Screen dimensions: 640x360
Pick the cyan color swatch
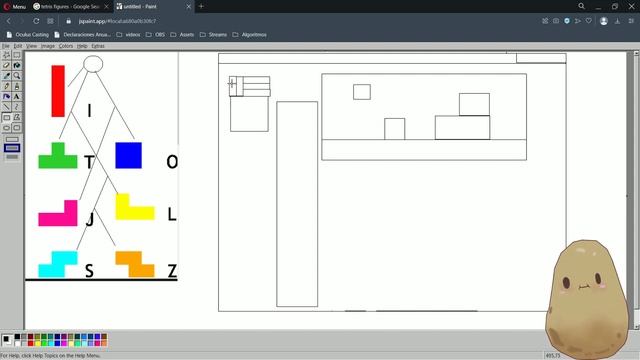tap(51, 343)
